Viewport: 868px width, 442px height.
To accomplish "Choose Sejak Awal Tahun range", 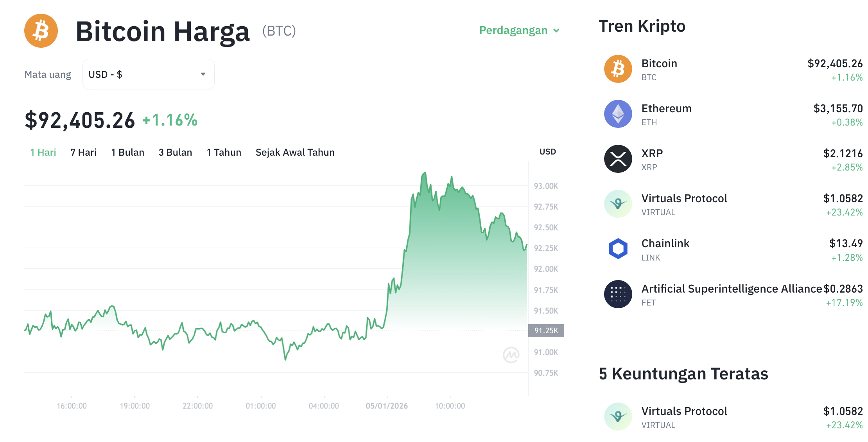I will (x=295, y=152).
